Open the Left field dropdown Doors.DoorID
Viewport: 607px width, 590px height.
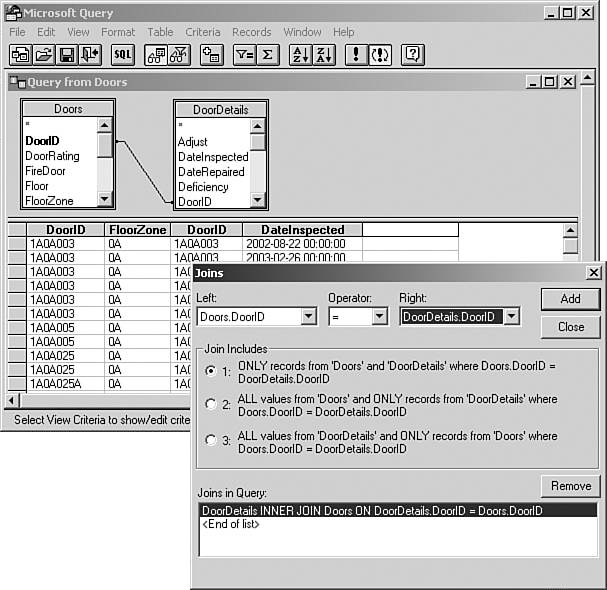pyautogui.click(x=309, y=317)
